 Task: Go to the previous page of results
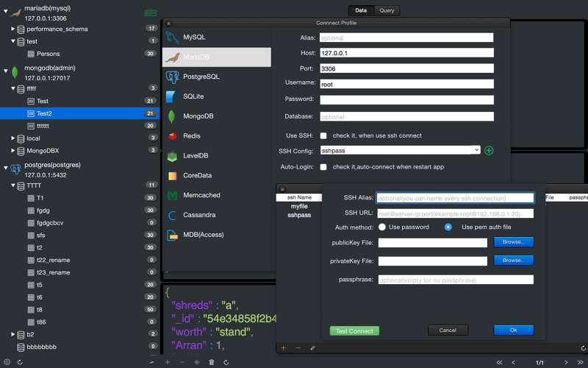click(513, 362)
